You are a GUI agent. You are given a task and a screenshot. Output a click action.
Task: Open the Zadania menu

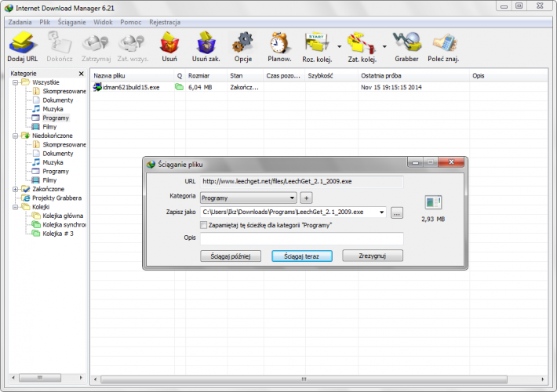(x=20, y=22)
